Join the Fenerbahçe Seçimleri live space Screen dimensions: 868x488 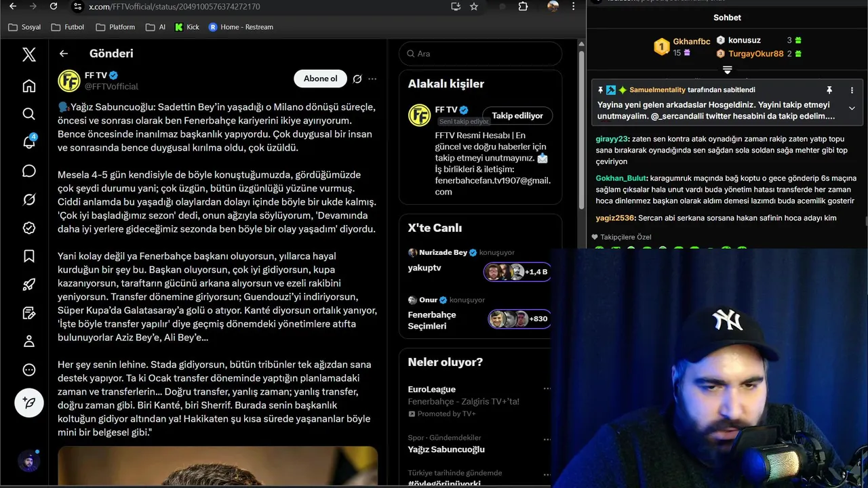pos(432,320)
